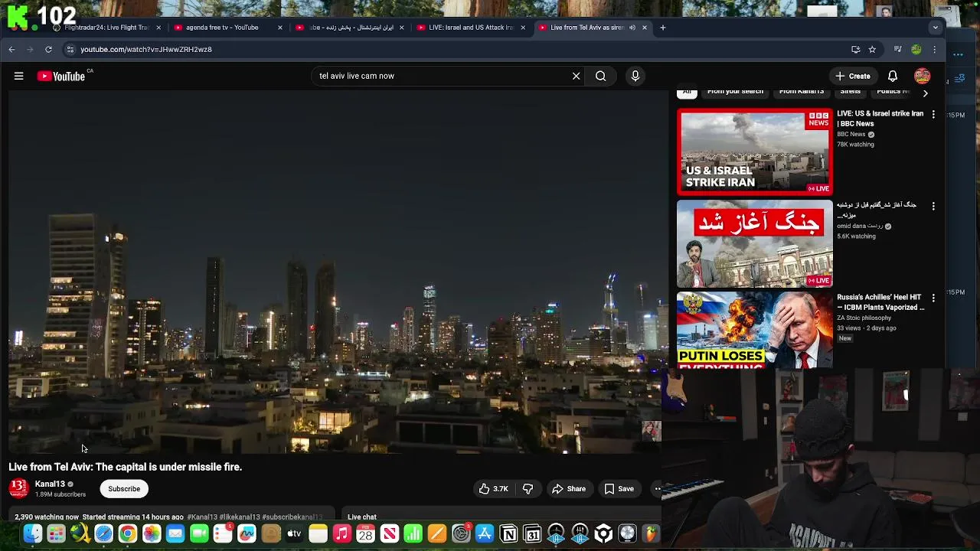Open Chrome media controls icon

(x=897, y=49)
